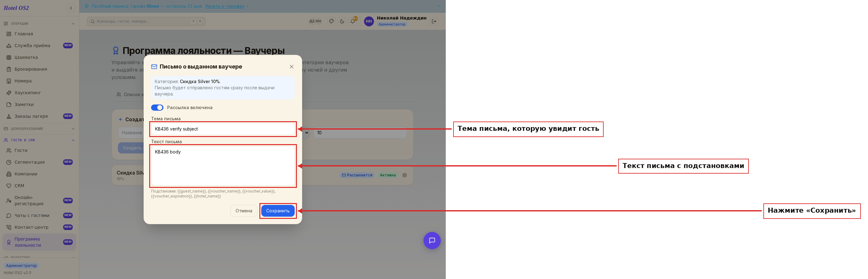This screenshot has height=279, width=868.
Task: Click the Администратор badge at the sidebar bottom
Action: pyautogui.click(x=21, y=266)
